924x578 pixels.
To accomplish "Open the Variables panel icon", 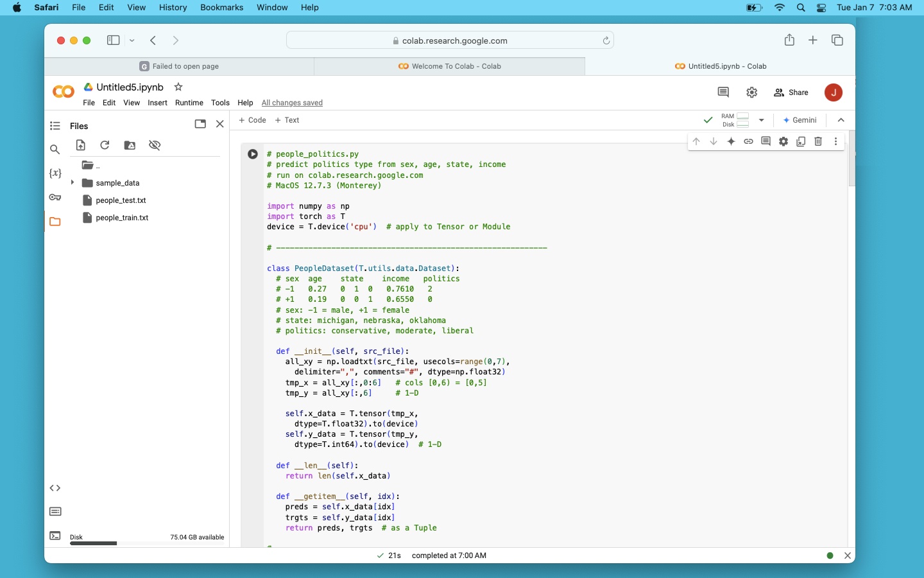I will coord(55,173).
